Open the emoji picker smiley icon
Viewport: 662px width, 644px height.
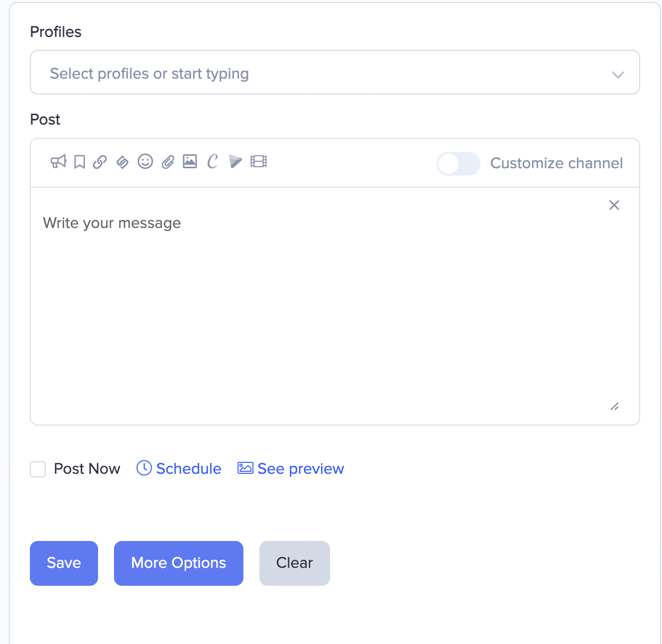(145, 162)
